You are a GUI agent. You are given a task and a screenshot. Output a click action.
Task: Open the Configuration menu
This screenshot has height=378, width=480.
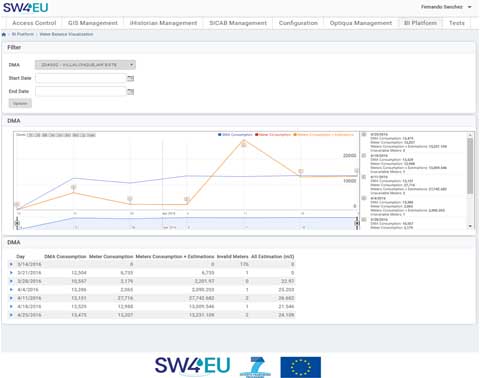298,23
